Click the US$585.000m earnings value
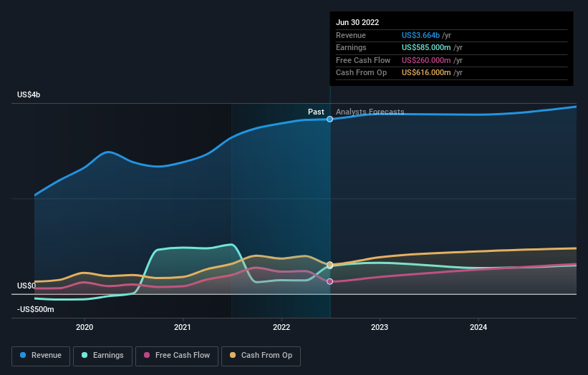 tap(426, 47)
